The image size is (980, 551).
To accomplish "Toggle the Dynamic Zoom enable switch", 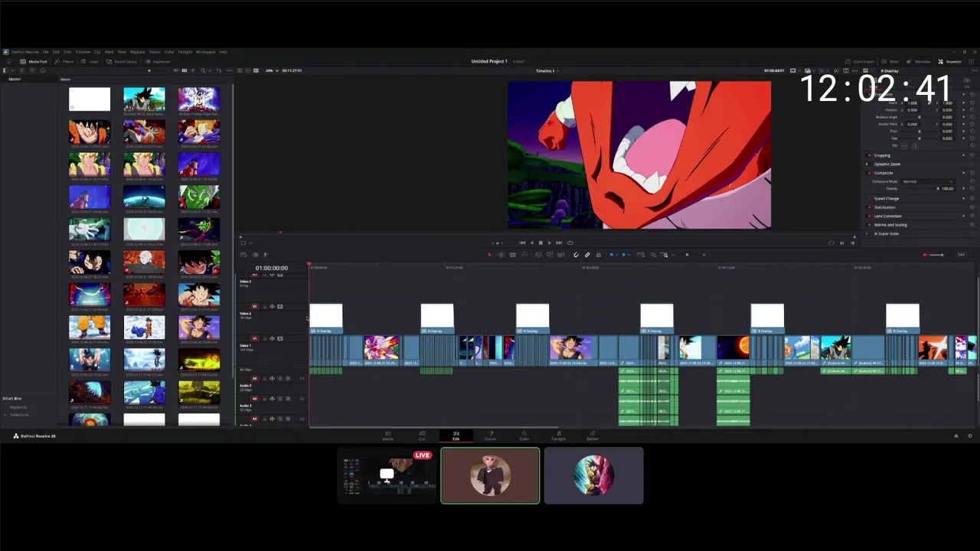I will coord(867,164).
